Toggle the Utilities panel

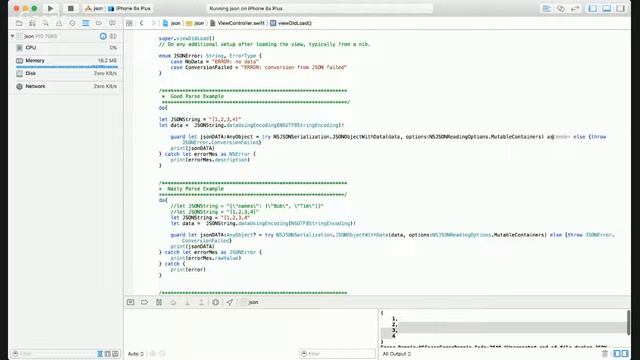coord(620,8)
